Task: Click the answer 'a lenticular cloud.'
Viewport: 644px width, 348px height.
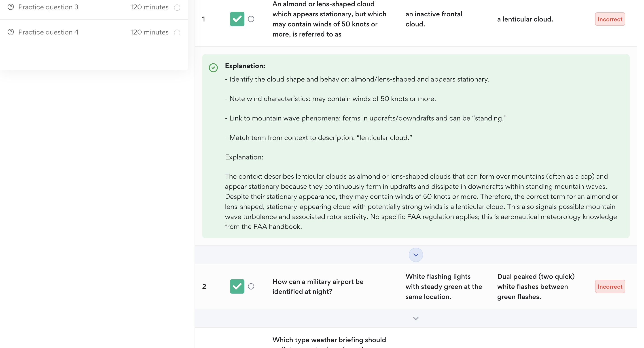Action: (x=525, y=19)
